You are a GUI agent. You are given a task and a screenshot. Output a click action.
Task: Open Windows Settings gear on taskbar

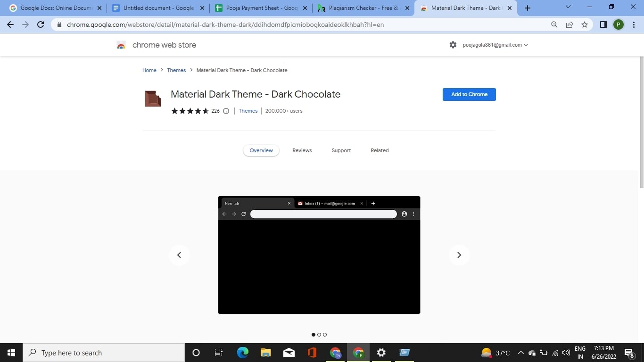coord(381,353)
